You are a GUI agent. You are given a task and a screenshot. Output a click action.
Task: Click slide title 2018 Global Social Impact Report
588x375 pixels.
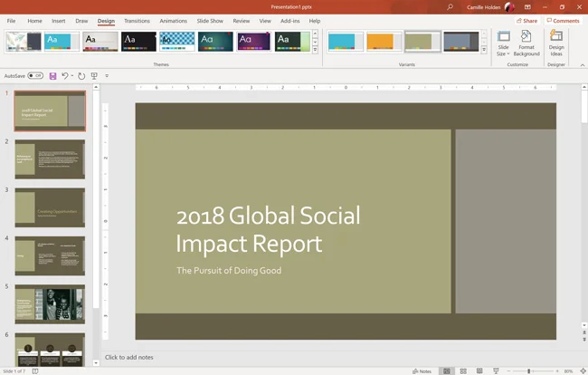(x=268, y=229)
